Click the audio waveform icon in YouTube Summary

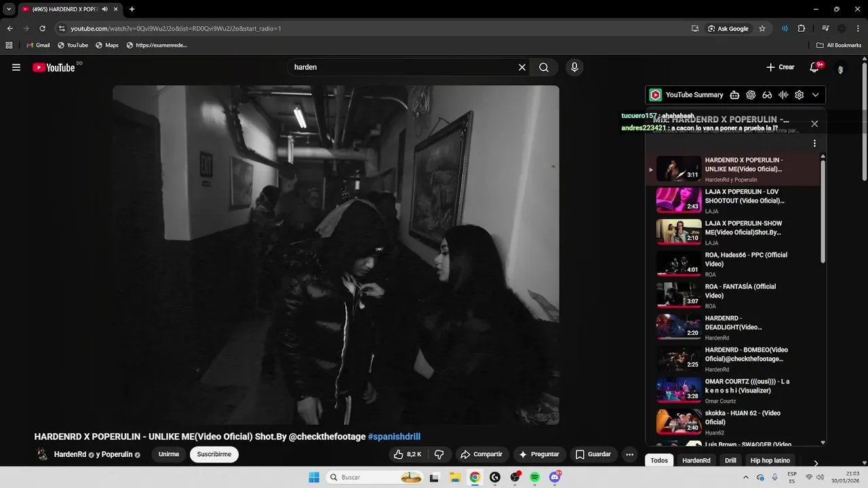point(783,95)
